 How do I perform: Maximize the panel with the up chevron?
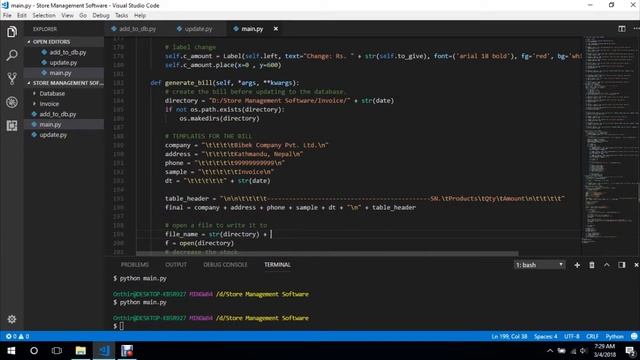(x=607, y=265)
